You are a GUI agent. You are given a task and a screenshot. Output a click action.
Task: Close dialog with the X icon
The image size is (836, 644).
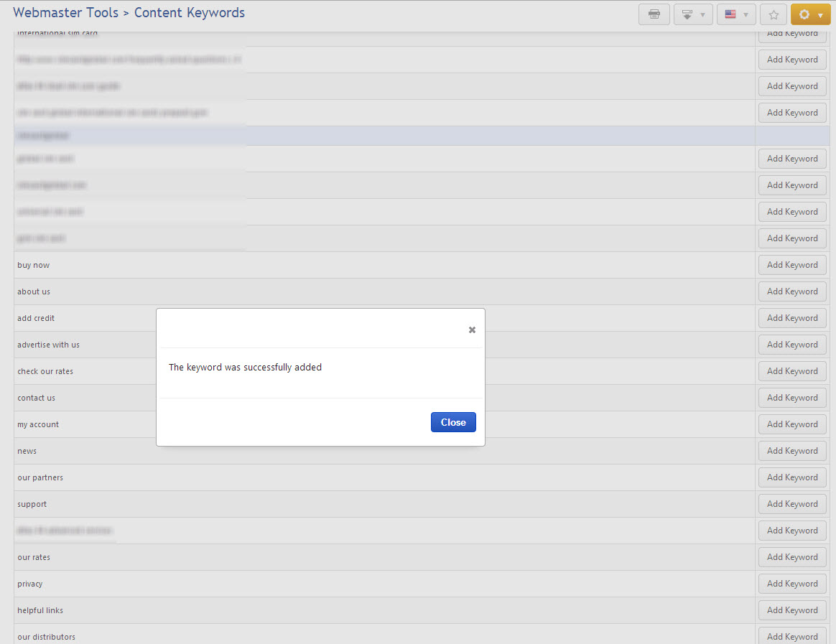tap(472, 330)
